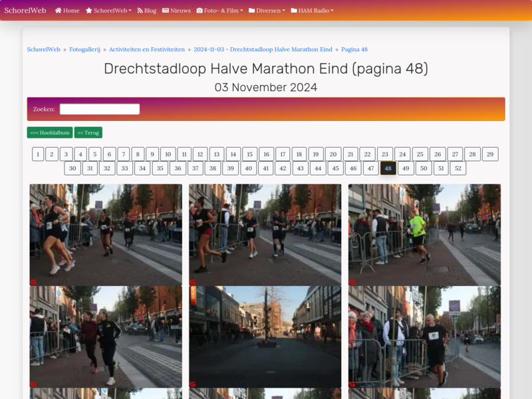Image resolution: width=532 pixels, height=399 pixels.
Task: Go to gallery page 2
Action: click(x=52, y=154)
